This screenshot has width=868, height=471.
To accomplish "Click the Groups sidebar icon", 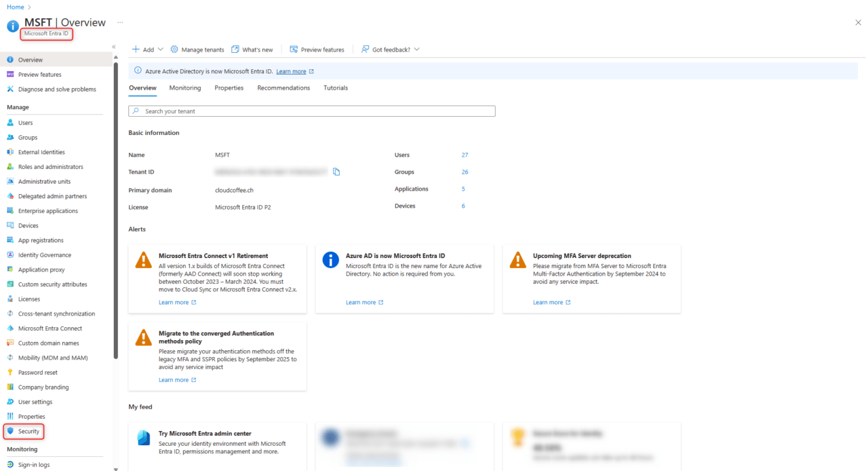I will tap(11, 138).
